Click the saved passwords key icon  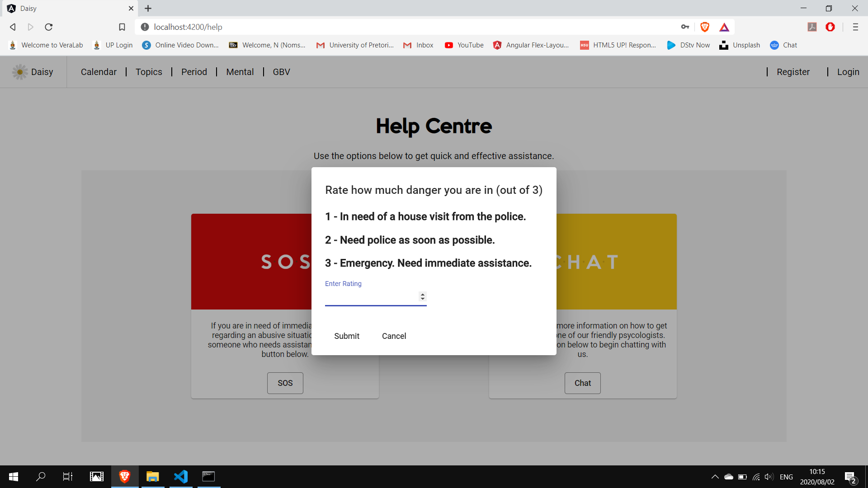tap(685, 27)
